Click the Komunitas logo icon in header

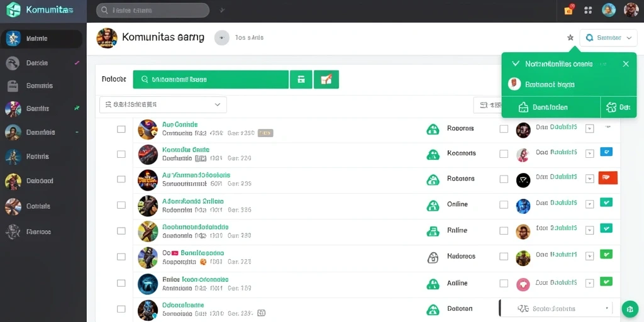tap(13, 10)
